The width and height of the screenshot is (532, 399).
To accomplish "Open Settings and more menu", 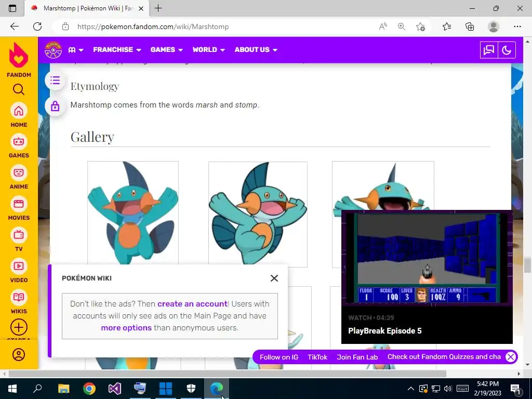I will coord(517,26).
